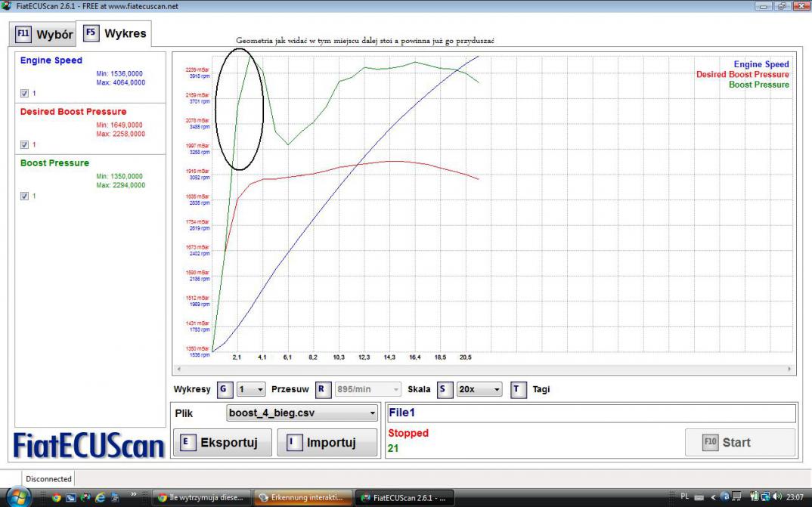Click the T shortcut icon for Tagi
Viewport: 812px width, 507px height.
click(x=518, y=390)
